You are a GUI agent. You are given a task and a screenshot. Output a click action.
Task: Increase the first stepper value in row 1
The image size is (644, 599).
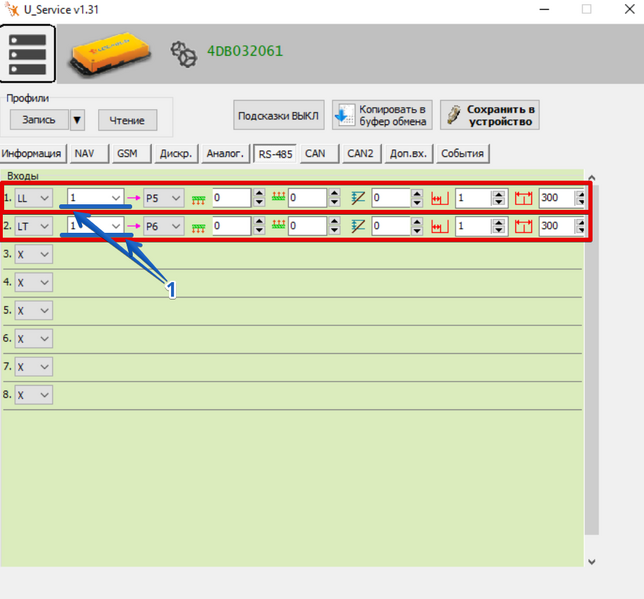coord(259,194)
